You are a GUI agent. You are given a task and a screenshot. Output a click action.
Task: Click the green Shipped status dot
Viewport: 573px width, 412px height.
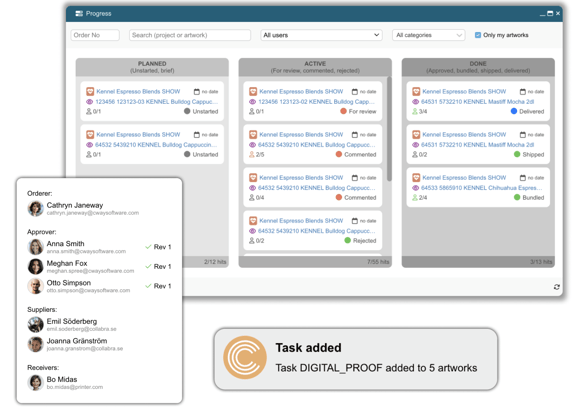click(x=517, y=154)
